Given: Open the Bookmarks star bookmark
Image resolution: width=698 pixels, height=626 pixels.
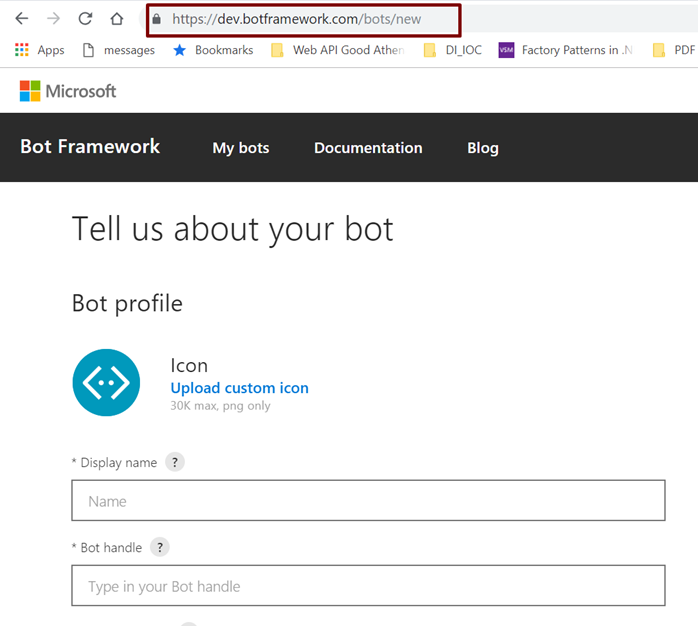Looking at the screenshot, I should click(x=213, y=50).
